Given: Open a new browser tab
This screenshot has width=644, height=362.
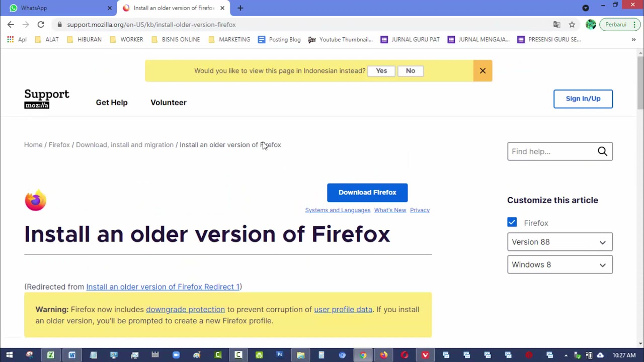Looking at the screenshot, I should coord(240,8).
